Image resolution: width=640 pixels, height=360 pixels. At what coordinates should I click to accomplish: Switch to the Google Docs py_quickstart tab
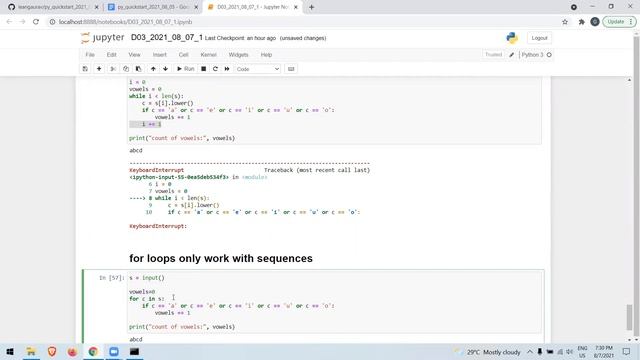click(153, 7)
